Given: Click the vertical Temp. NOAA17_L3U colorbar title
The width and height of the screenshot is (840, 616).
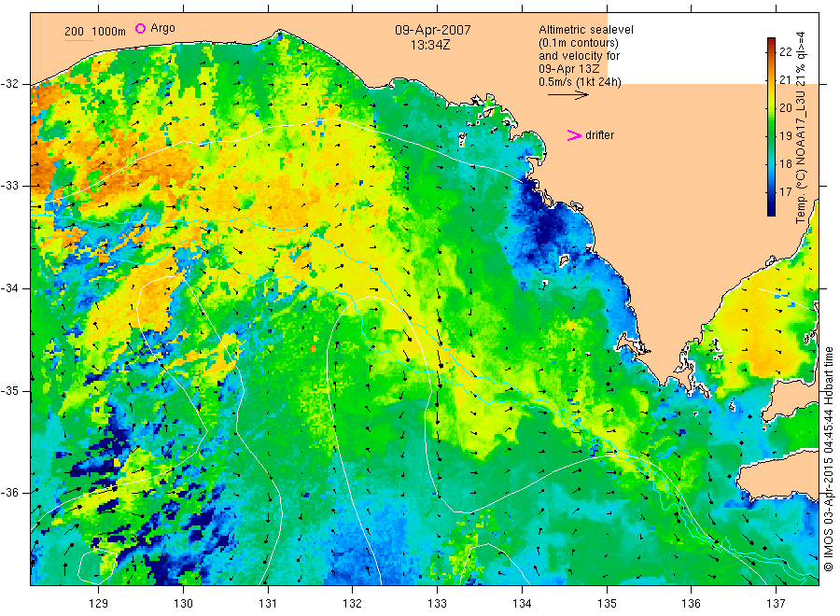Looking at the screenshot, I should (x=801, y=128).
